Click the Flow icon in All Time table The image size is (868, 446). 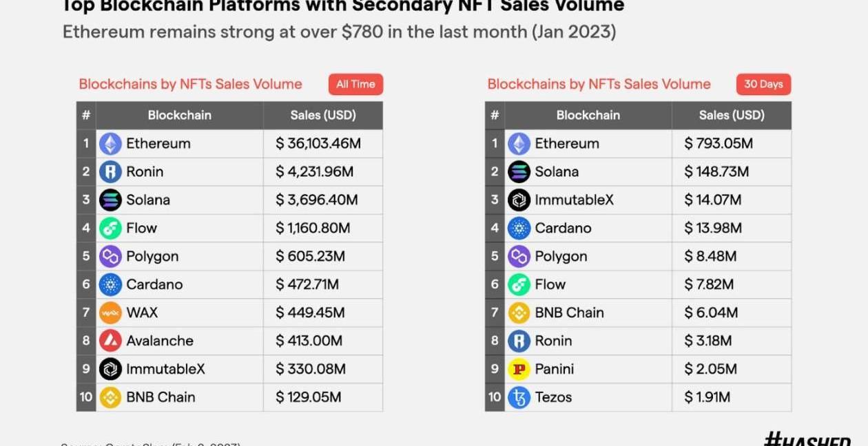(110, 229)
